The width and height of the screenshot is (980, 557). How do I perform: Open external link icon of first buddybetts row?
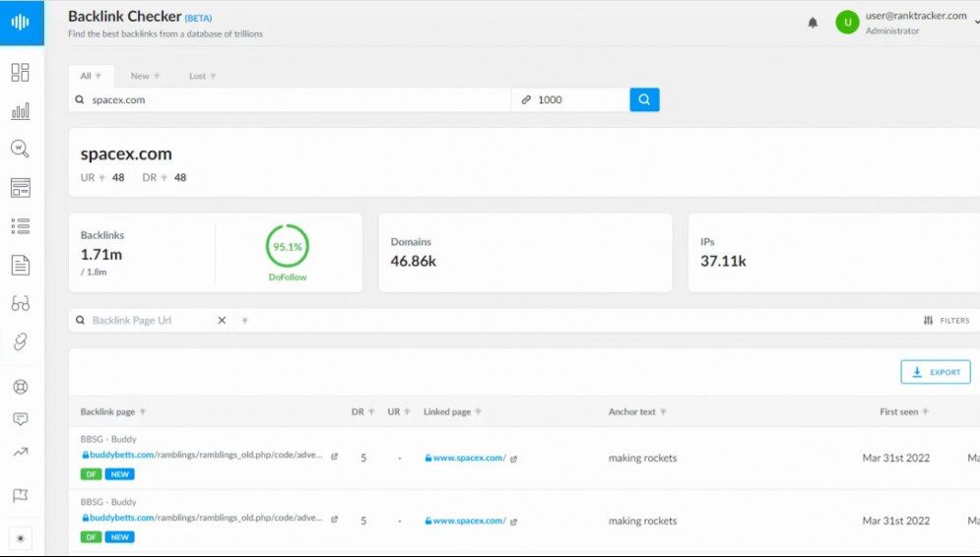(x=334, y=457)
